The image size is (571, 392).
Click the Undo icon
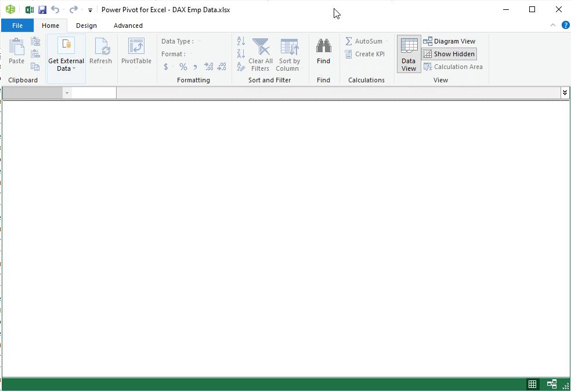(55, 9)
